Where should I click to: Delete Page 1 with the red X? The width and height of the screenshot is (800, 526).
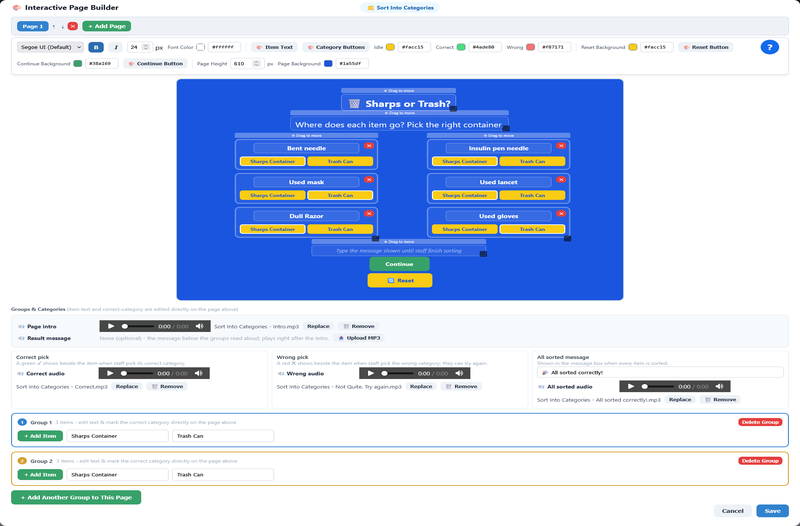72,26
